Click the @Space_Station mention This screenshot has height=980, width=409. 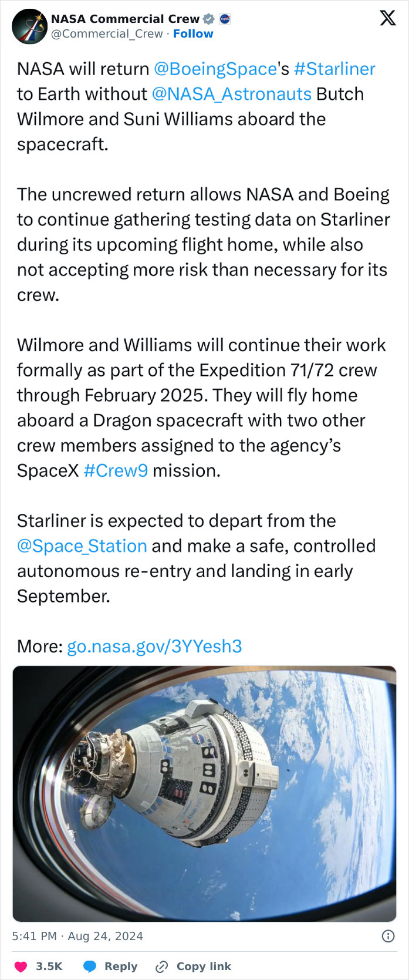tap(82, 546)
